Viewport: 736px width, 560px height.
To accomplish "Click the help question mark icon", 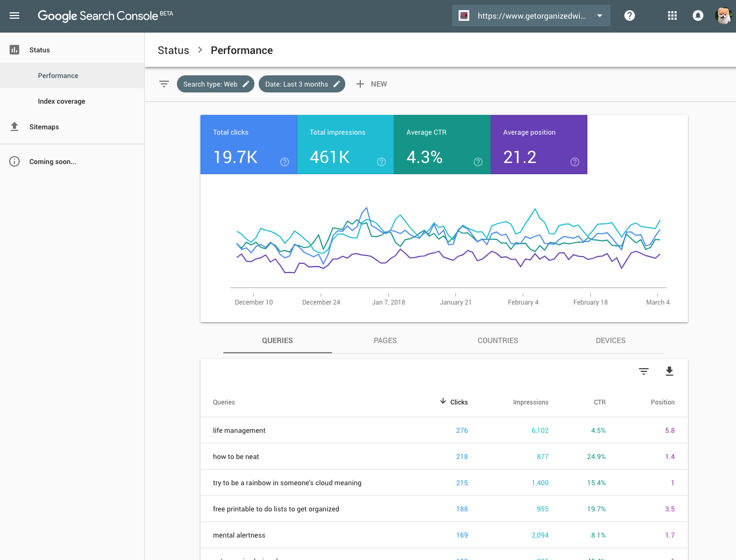I will coord(629,15).
